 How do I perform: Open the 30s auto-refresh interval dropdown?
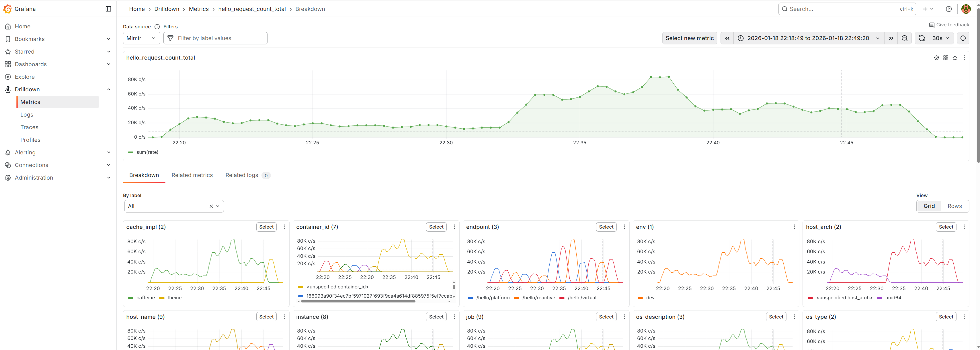(x=939, y=38)
